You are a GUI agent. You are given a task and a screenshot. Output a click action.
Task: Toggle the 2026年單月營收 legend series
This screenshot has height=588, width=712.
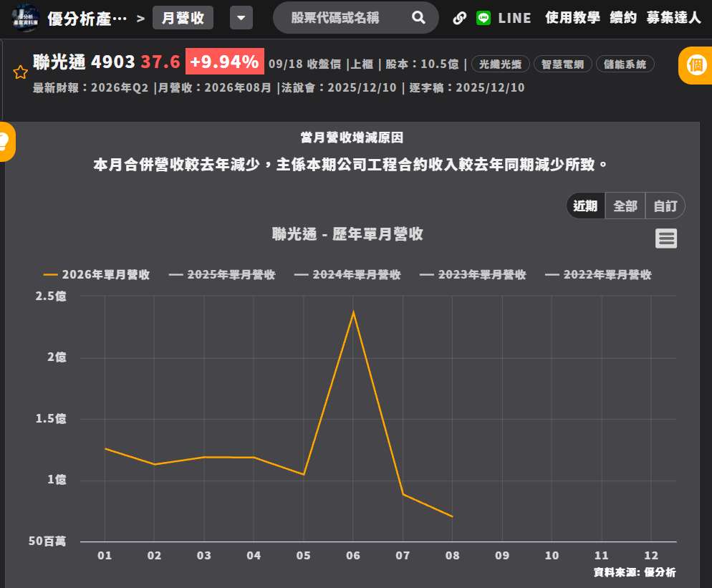coord(96,275)
